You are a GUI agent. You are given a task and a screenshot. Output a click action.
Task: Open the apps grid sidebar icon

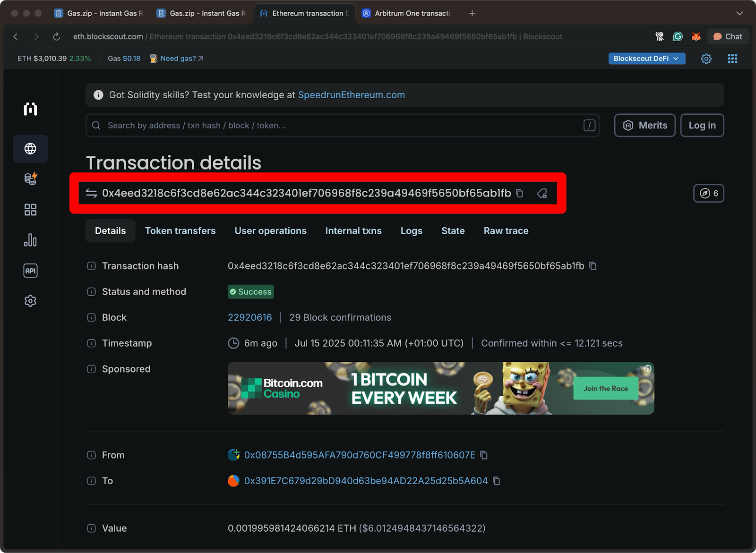click(x=30, y=210)
